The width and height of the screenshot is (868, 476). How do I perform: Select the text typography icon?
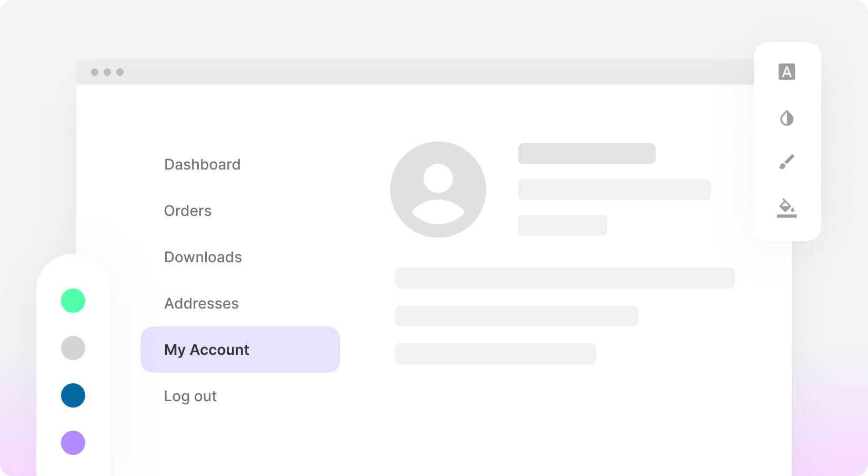(x=786, y=72)
